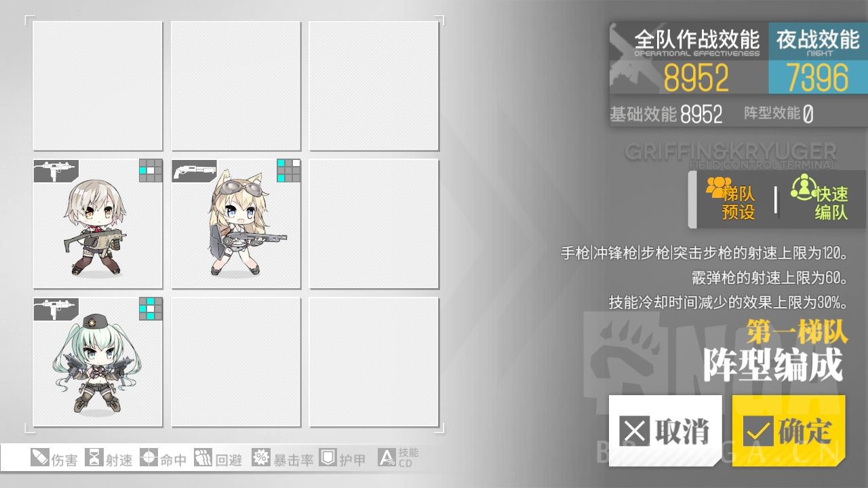Viewport: 868px width, 488px height.
Task: Click submachine gun badge on gray-haired doll
Action: click(x=56, y=171)
